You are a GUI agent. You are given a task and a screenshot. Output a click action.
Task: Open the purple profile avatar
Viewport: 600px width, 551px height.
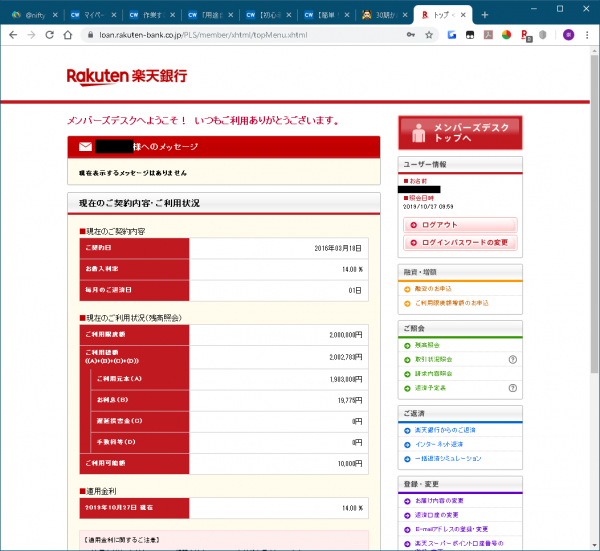pyautogui.click(x=568, y=35)
